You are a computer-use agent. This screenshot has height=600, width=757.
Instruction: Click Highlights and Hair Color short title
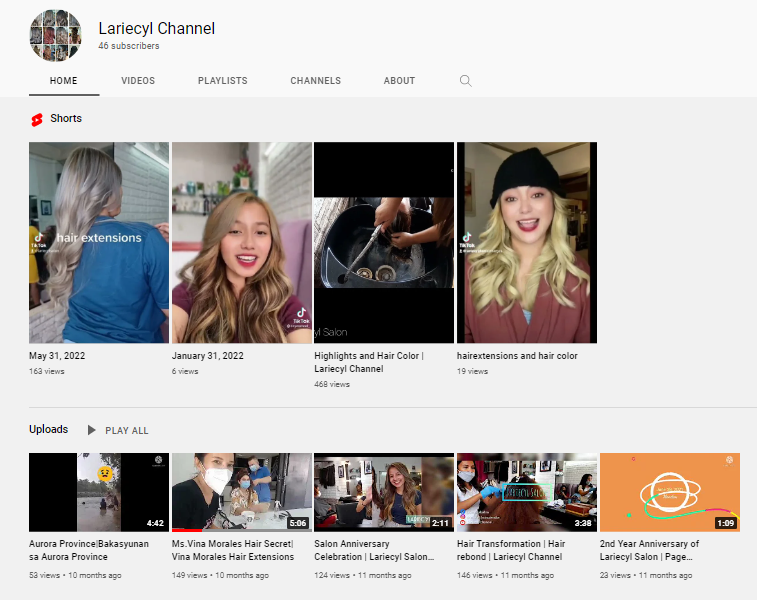tap(369, 362)
